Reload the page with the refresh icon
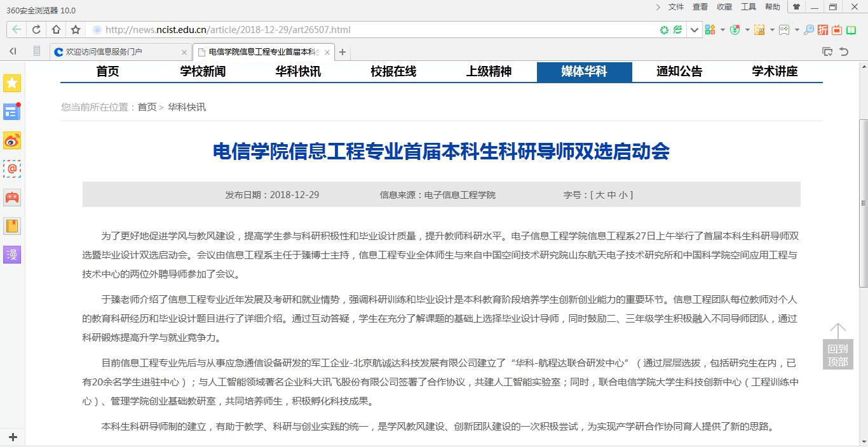Image resolution: width=868 pixels, height=447 pixels. [x=36, y=30]
